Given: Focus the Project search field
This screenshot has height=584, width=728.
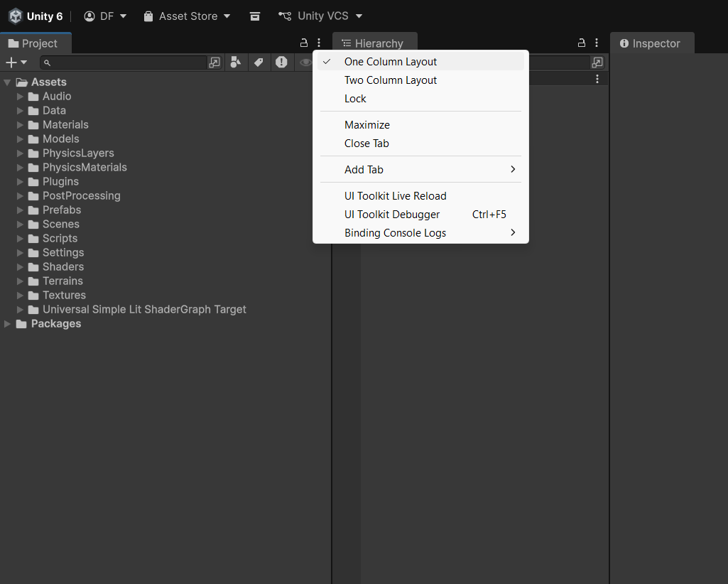Looking at the screenshot, I should click(124, 63).
